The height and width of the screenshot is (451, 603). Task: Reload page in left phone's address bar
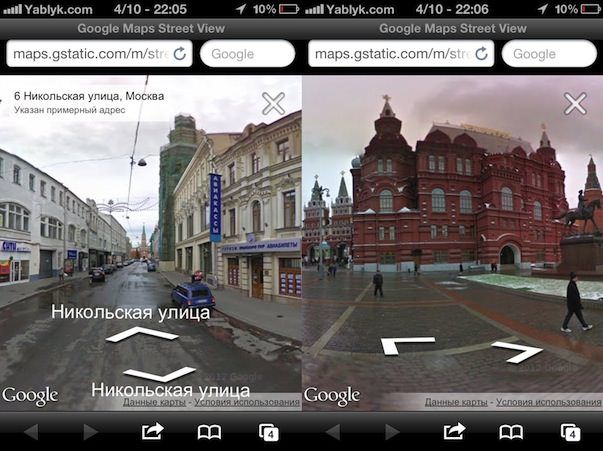click(x=180, y=54)
